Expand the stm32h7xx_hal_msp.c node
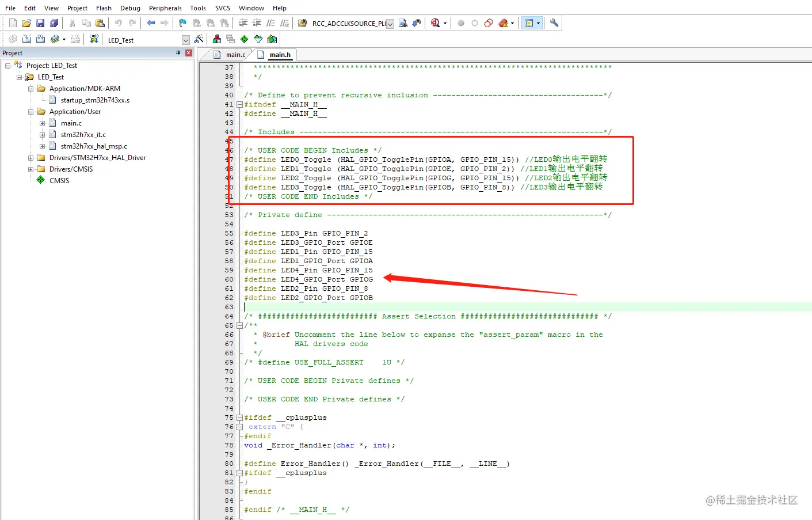The height and width of the screenshot is (520, 812). click(42, 146)
